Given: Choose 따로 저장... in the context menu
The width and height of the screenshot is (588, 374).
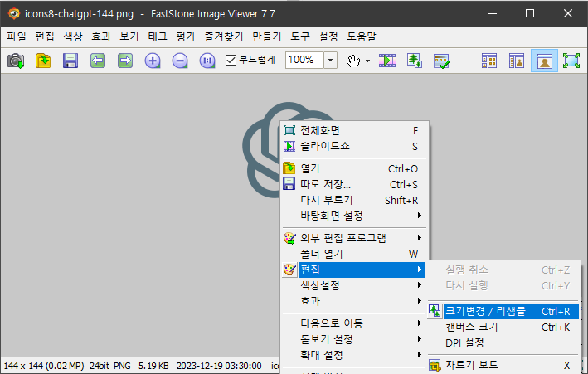Looking at the screenshot, I should pyautogui.click(x=353, y=185).
